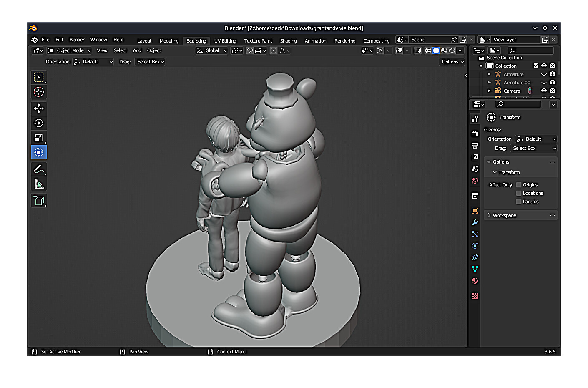Uncheck the Collection exclude checkbox in outliner
The width and height of the screenshot is (588, 388).
[536, 66]
